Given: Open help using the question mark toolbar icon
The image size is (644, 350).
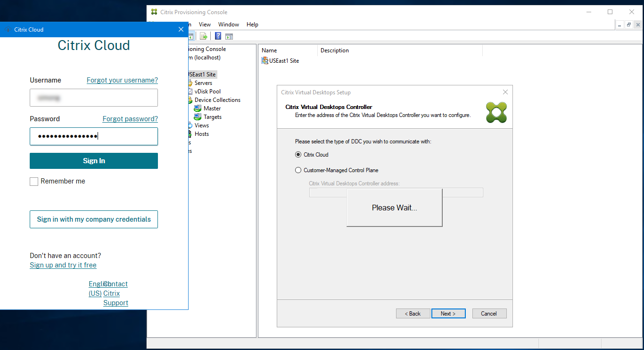Looking at the screenshot, I should click(217, 36).
